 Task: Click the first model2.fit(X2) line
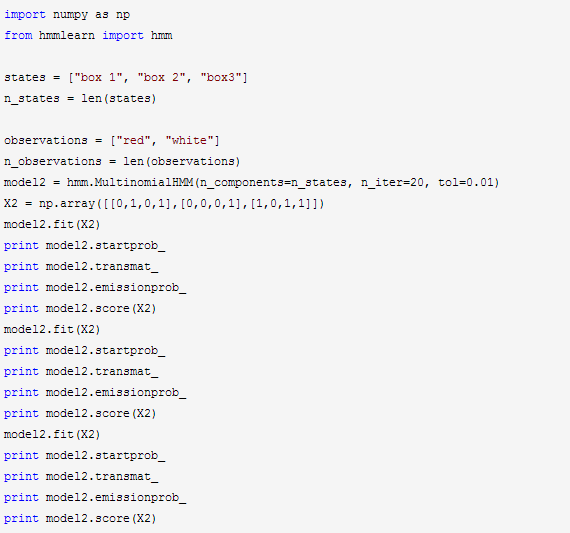pos(52,224)
